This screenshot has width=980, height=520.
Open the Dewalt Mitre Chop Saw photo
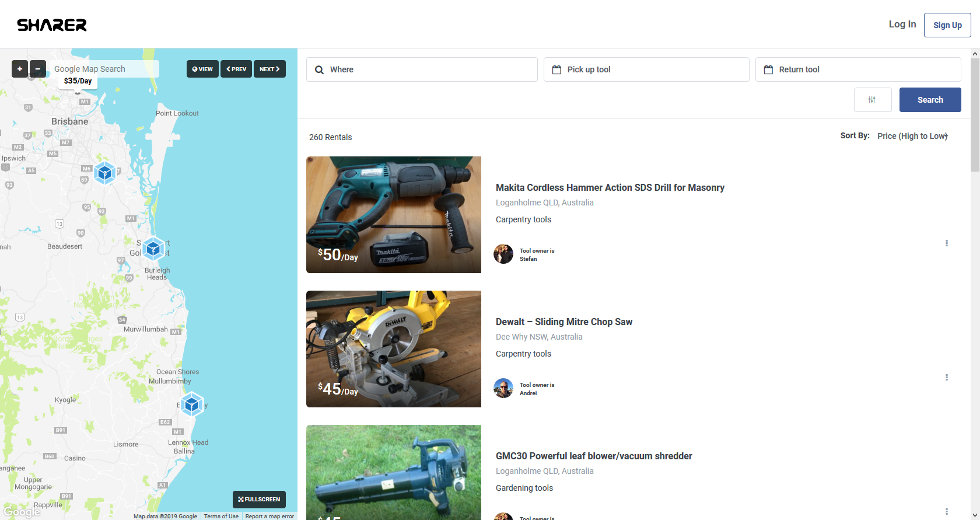point(394,349)
